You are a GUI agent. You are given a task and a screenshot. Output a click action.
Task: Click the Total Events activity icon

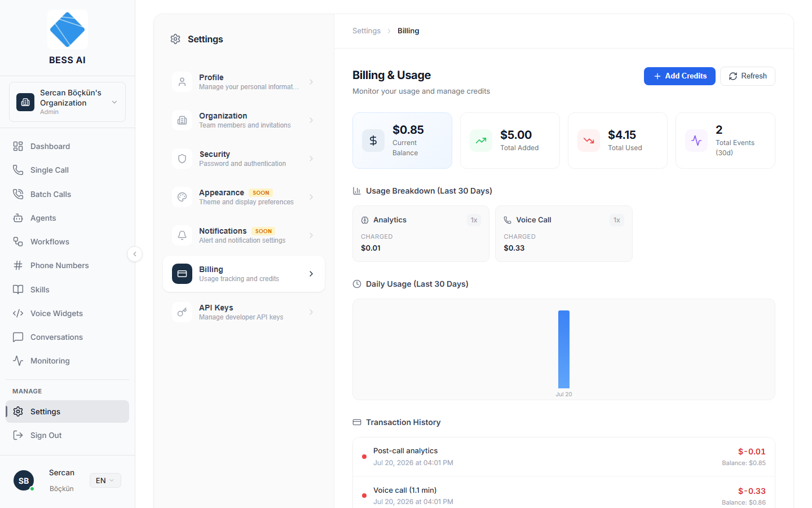pyautogui.click(x=696, y=141)
